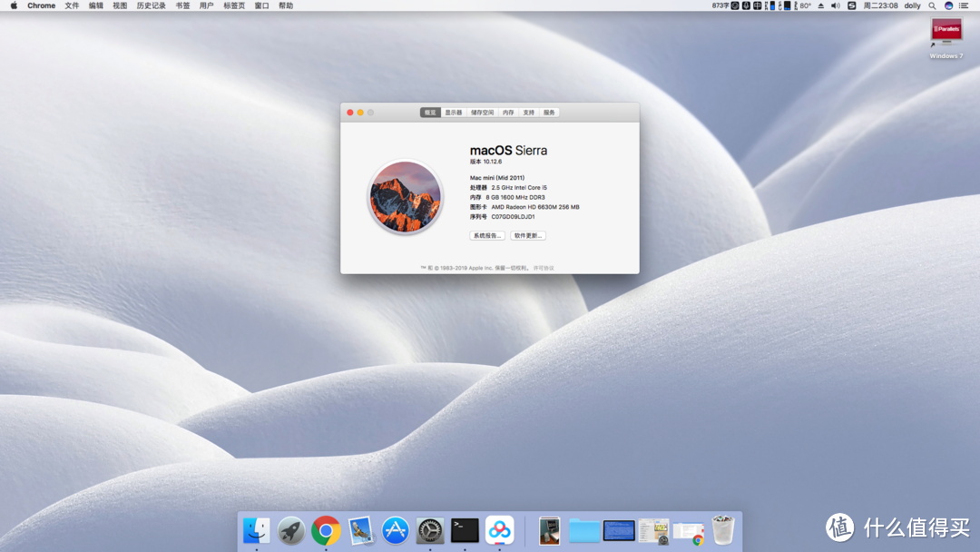This screenshot has height=552, width=980.
Task: Open the volume control in menu bar
Action: [836, 5]
